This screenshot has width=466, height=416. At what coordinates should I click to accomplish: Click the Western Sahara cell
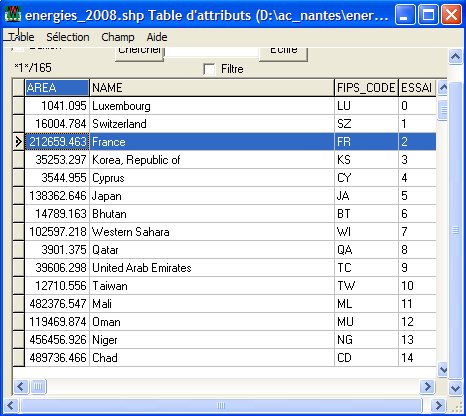[212, 232]
